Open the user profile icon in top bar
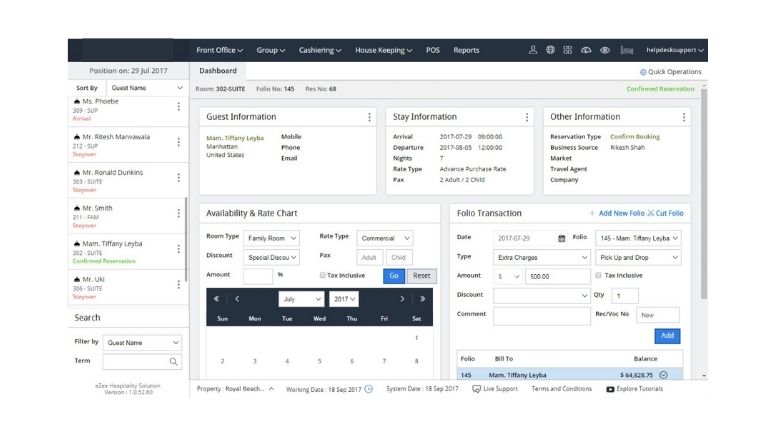Viewport: 770px width, 440px height. coord(533,50)
